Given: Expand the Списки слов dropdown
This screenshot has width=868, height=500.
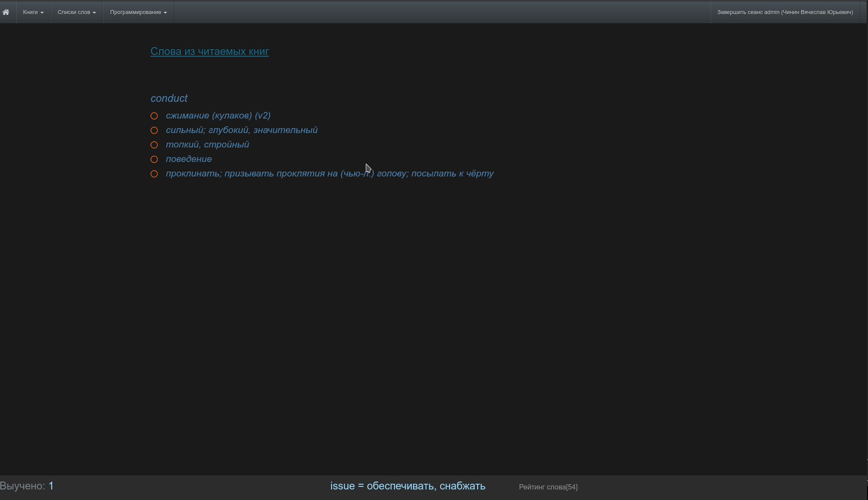Looking at the screenshot, I should coord(77,12).
